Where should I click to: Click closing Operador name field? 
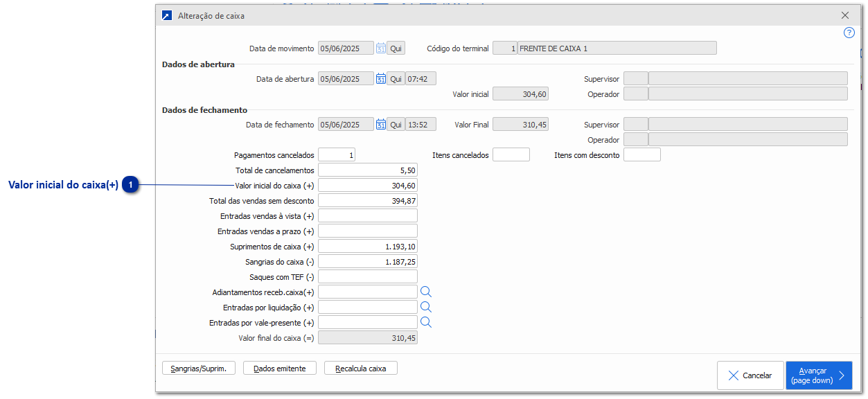click(x=747, y=140)
